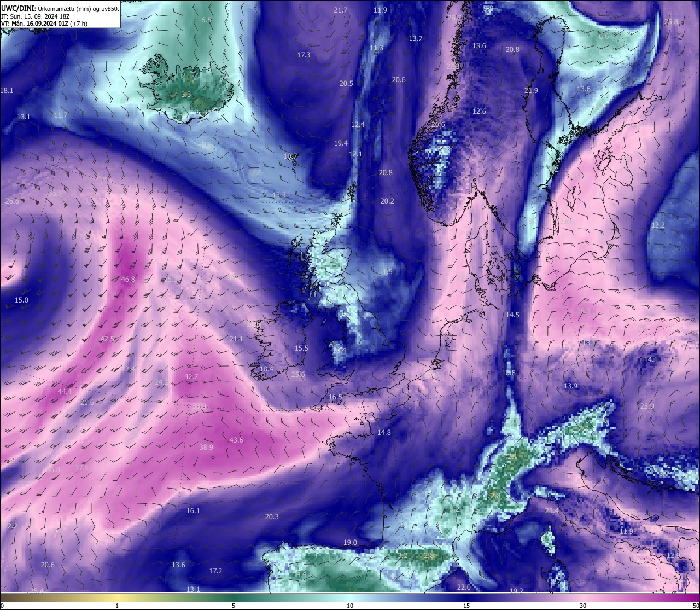Click the 20.3 map value

click(272, 516)
